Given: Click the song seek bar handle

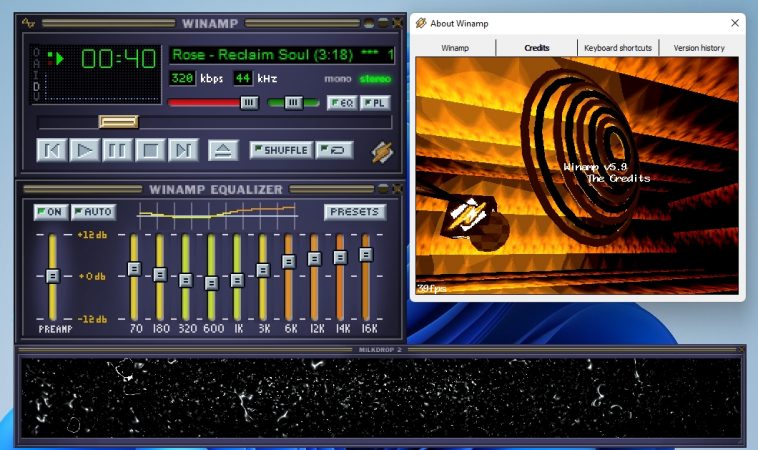Looking at the screenshot, I should point(118,121).
